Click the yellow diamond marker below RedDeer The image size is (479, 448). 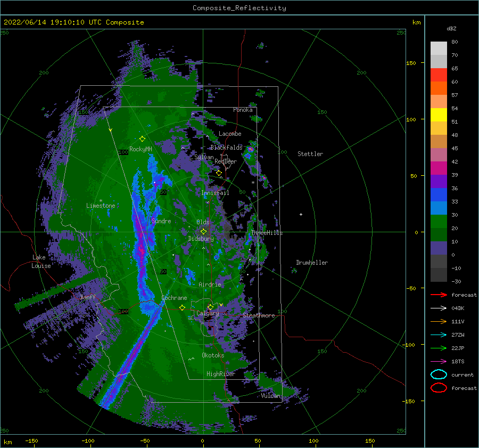[x=219, y=173]
